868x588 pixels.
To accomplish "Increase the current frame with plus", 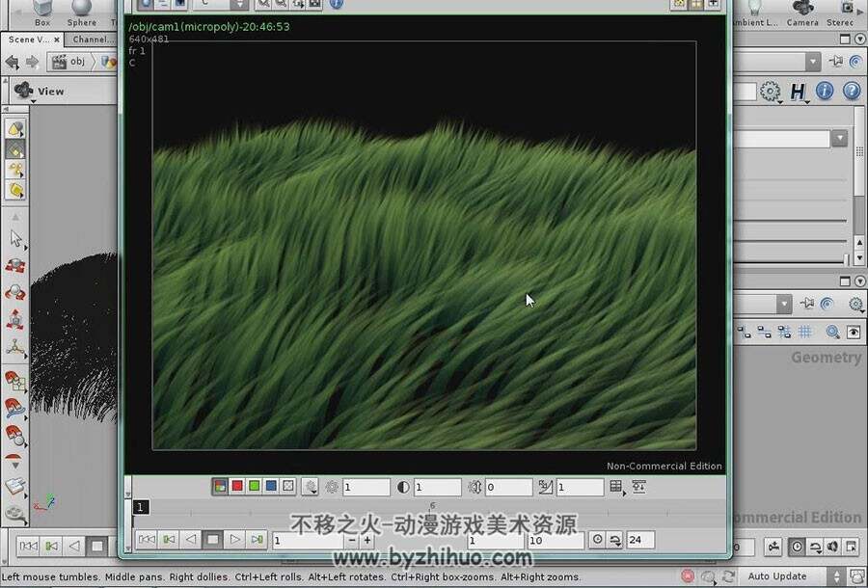I will click(367, 540).
